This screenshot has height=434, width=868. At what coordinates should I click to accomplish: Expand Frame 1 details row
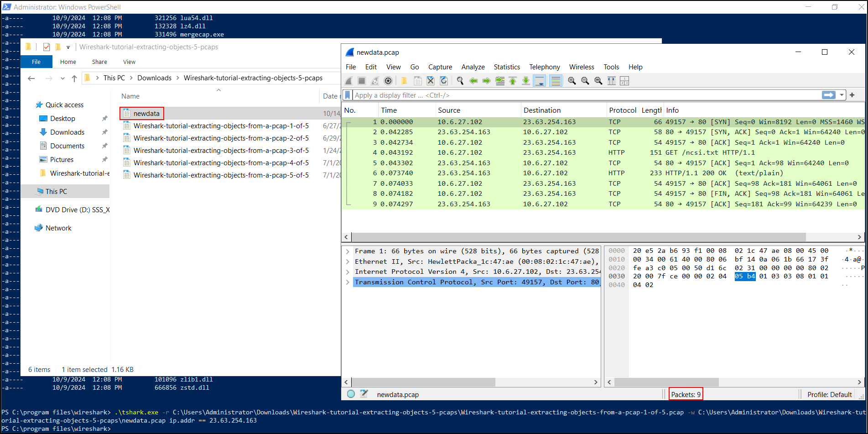[348, 251]
